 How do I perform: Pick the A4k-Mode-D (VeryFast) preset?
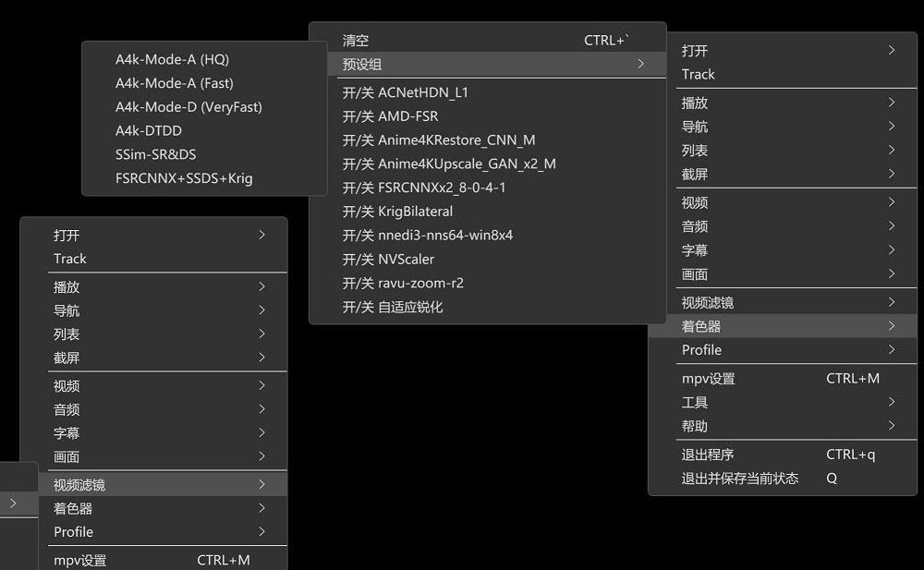[x=188, y=107]
